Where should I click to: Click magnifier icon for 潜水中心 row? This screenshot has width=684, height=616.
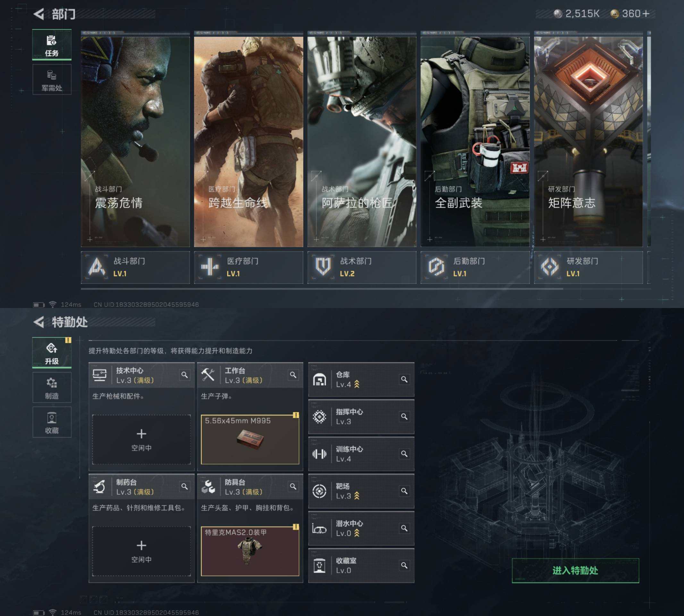coord(404,528)
